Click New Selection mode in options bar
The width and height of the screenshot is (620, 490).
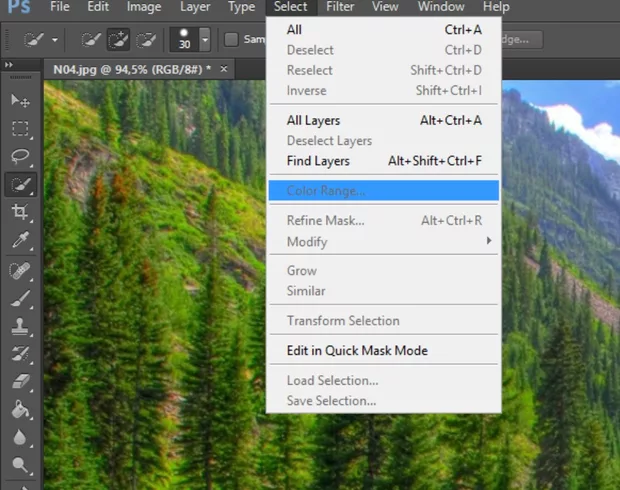(91, 40)
